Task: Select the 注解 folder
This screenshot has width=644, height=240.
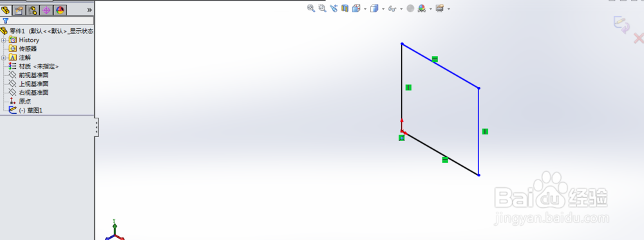Action: (x=24, y=57)
